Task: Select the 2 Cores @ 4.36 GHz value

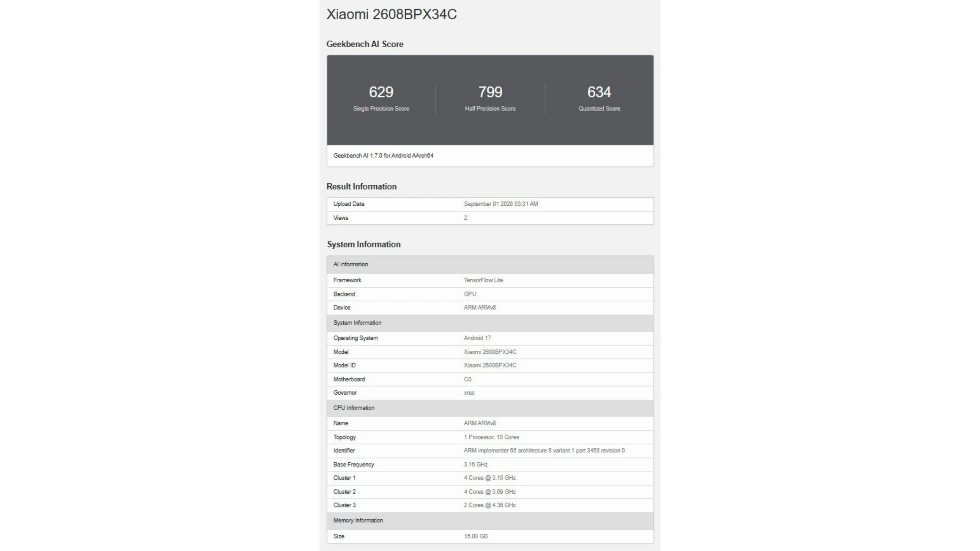Action: click(x=490, y=505)
